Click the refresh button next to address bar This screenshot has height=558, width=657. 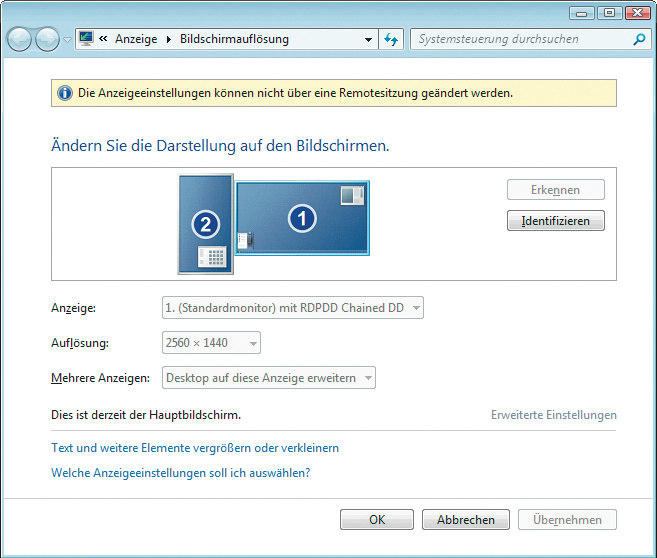coord(391,39)
